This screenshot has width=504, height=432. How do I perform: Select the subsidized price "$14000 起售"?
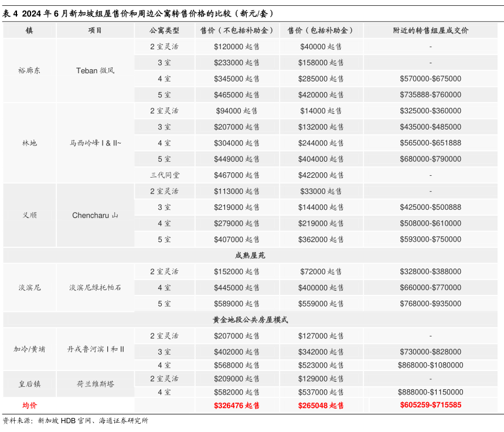pos(321,111)
